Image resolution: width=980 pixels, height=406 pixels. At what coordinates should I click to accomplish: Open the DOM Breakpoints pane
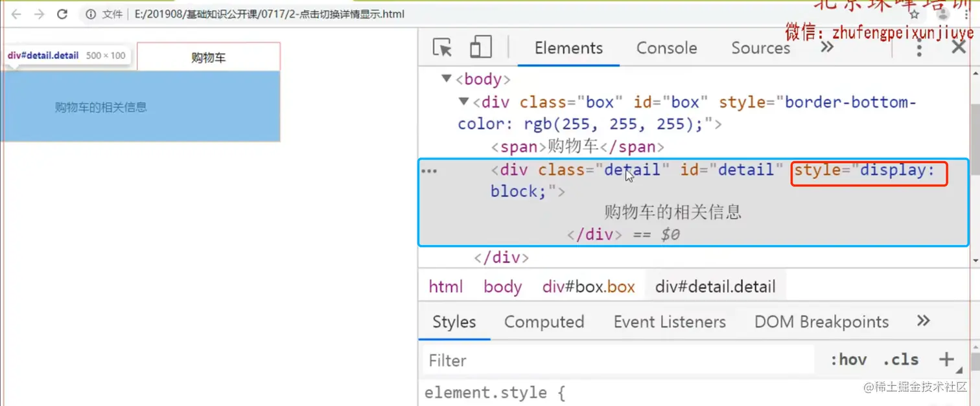click(821, 322)
